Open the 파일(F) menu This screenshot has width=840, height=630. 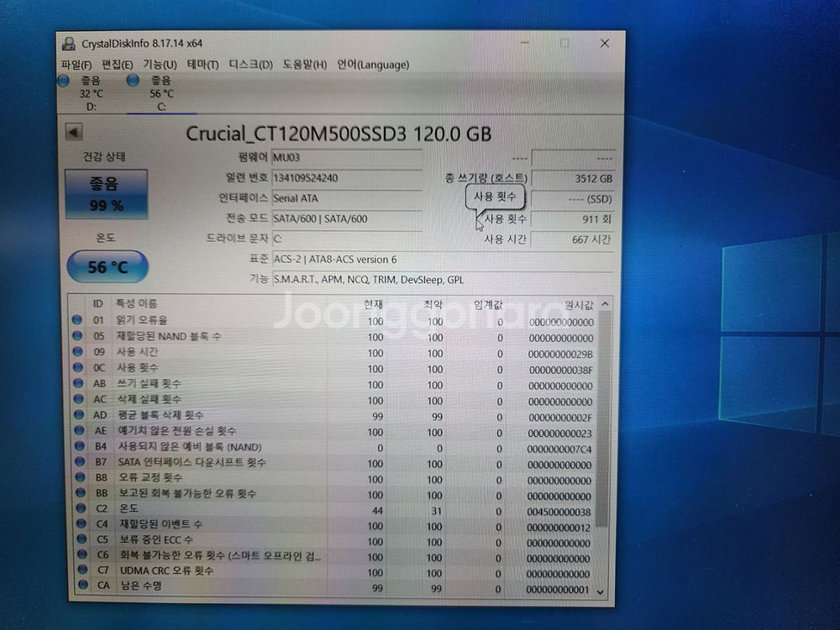76,65
